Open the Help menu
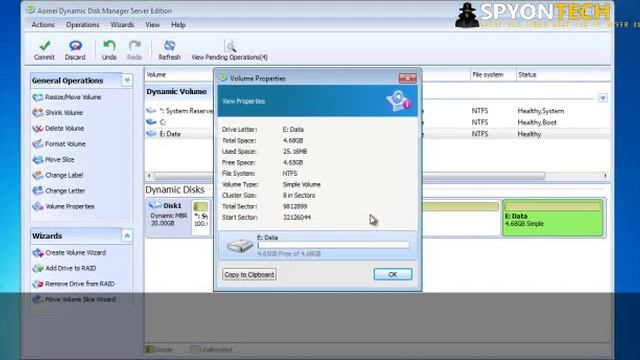The image size is (640, 360). pos(178,25)
